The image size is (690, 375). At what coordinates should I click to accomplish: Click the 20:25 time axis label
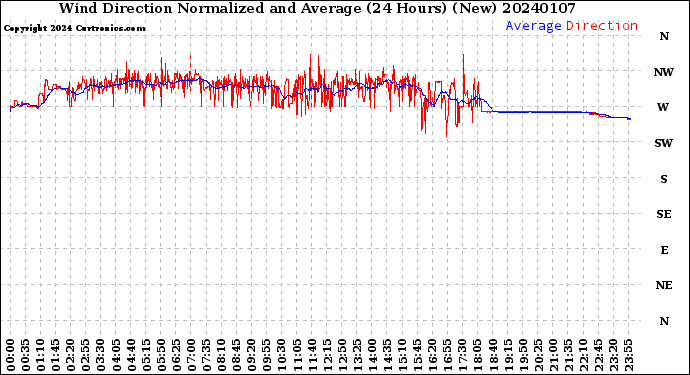538,355
